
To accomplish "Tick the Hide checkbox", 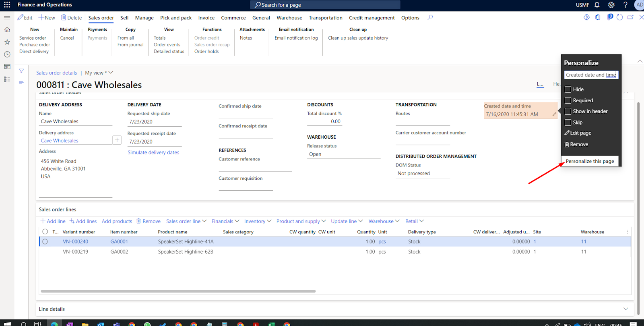I will click(x=568, y=89).
